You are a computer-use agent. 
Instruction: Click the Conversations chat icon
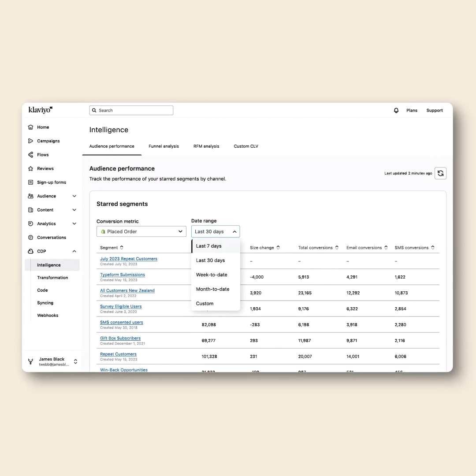(x=30, y=238)
